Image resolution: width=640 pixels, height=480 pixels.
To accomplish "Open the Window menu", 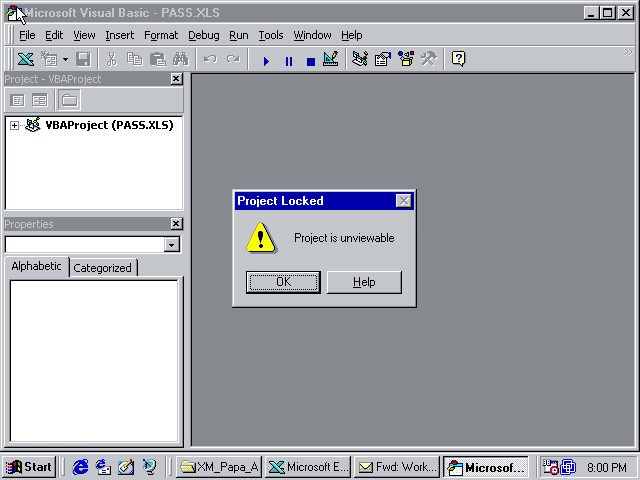I will click(312, 36).
